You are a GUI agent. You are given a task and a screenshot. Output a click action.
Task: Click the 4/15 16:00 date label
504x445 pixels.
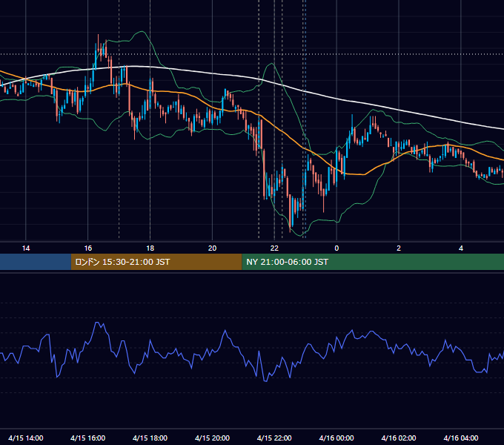click(87, 438)
